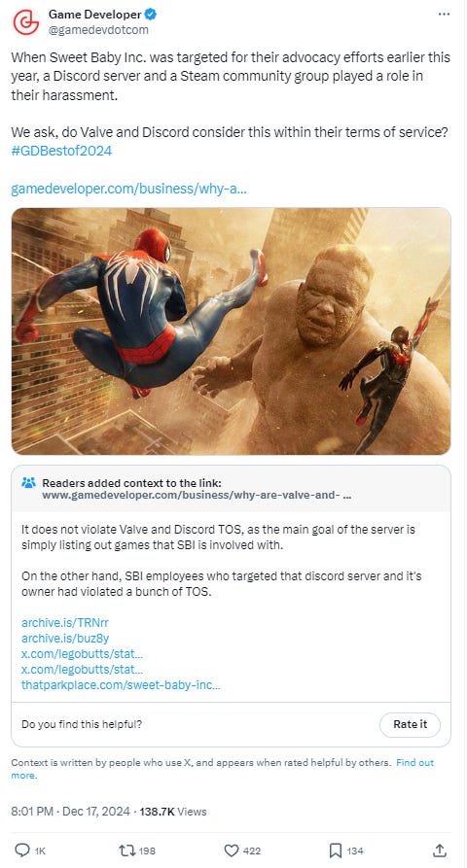Open thatparkplace.com sweet-baby-inc link
The height and width of the screenshot is (868, 467).
121,684
